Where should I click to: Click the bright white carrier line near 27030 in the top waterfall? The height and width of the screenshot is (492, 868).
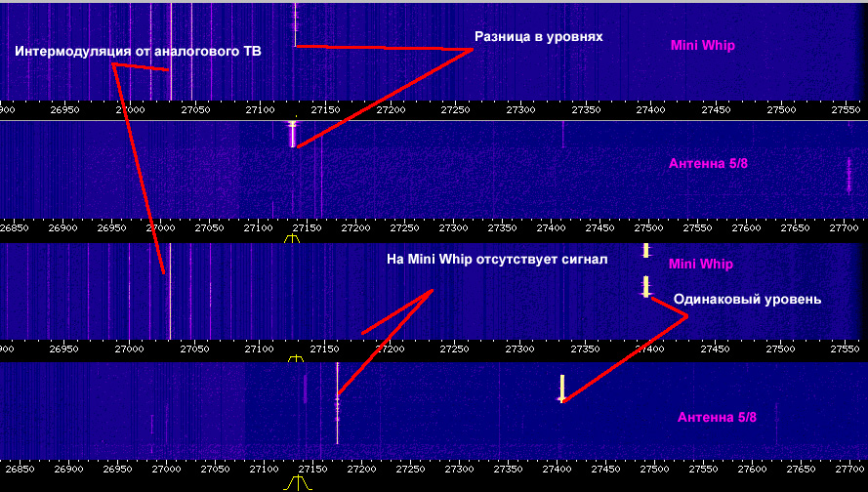[171, 52]
